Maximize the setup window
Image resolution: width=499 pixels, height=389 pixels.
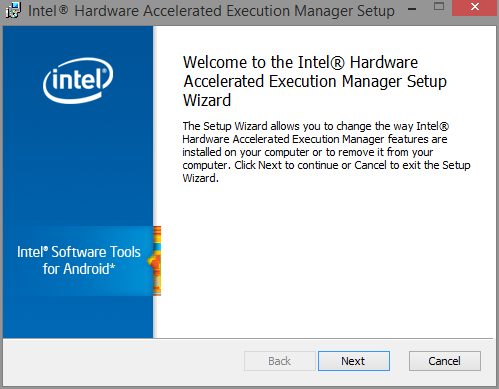pyautogui.click(x=439, y=7)
